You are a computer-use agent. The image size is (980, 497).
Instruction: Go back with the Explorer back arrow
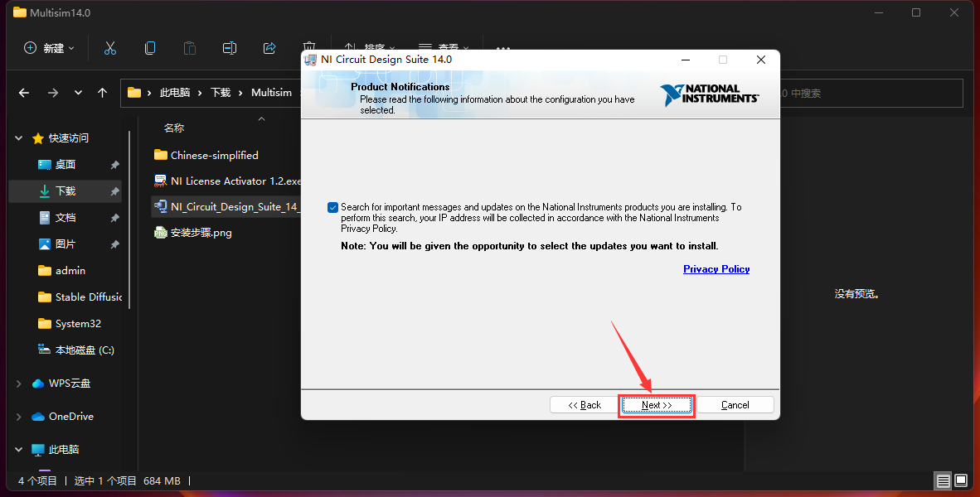click(24, 93)
